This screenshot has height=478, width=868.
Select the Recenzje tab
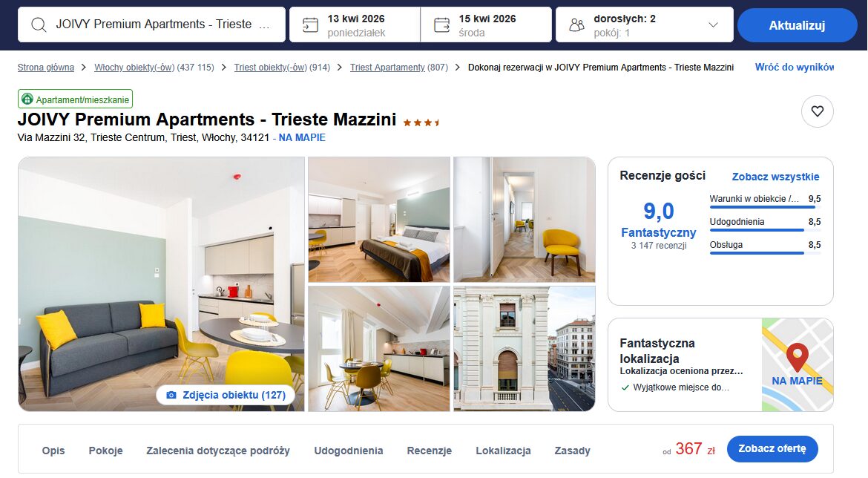tap(430, 451)
